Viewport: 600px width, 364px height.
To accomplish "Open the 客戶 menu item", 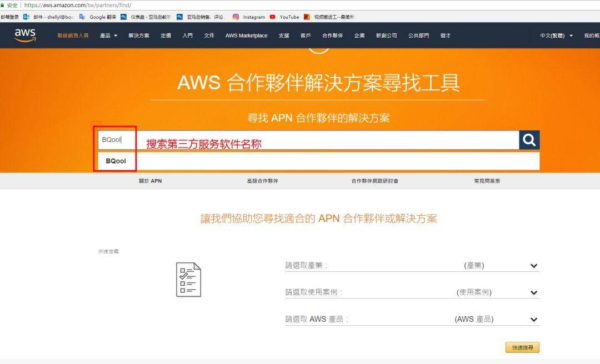I will [x=306, y=36].
